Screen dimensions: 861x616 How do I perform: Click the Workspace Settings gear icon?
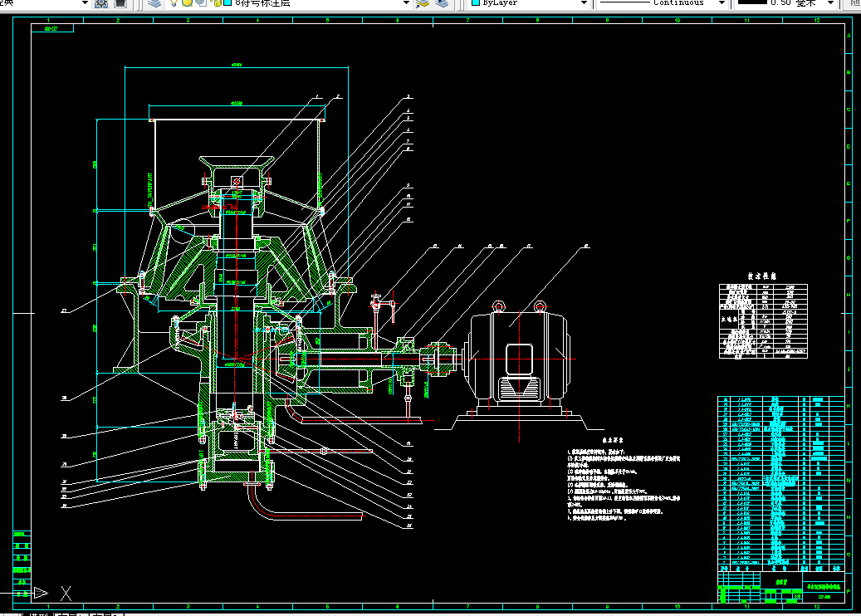[x=101, y=3]
